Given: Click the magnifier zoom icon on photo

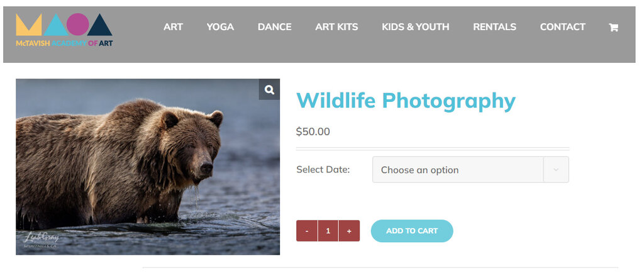Looking at the screenshot, I should 269,89.
